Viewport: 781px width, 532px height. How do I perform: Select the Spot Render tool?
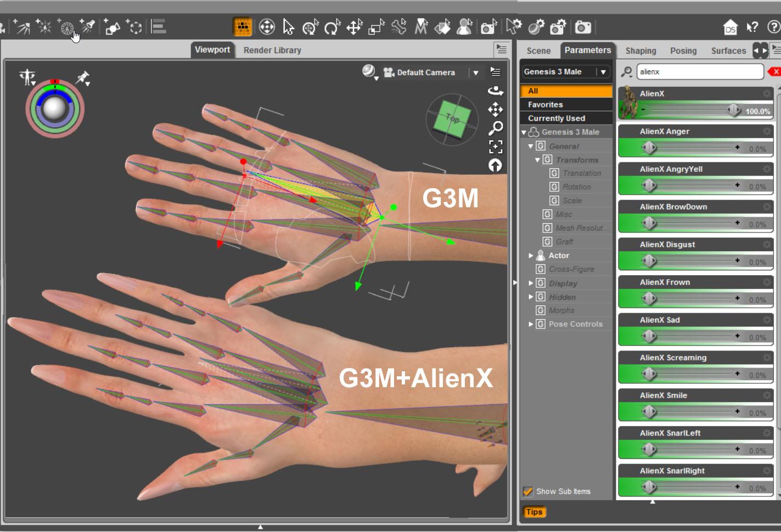coord(488,27)
